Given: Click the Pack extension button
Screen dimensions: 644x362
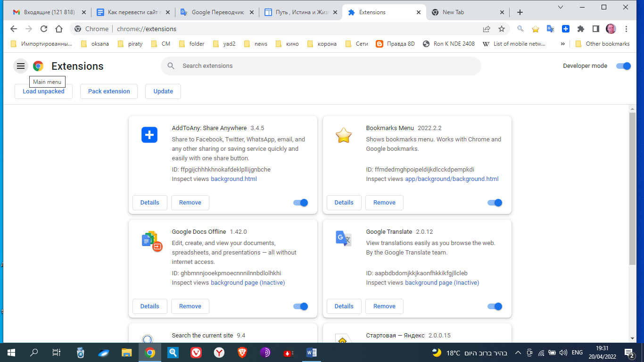Looking at the screenshot, I should point(109,91).
